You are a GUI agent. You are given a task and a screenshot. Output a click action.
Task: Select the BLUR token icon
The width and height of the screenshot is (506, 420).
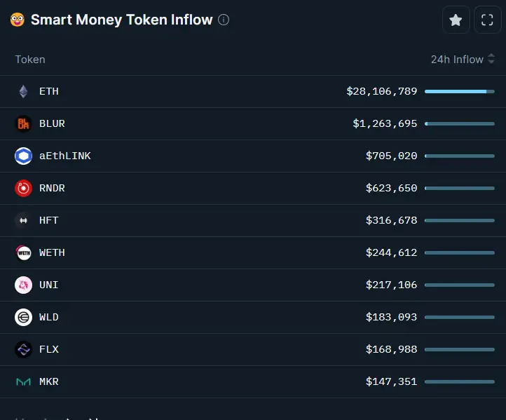click(x=23, y=123)
